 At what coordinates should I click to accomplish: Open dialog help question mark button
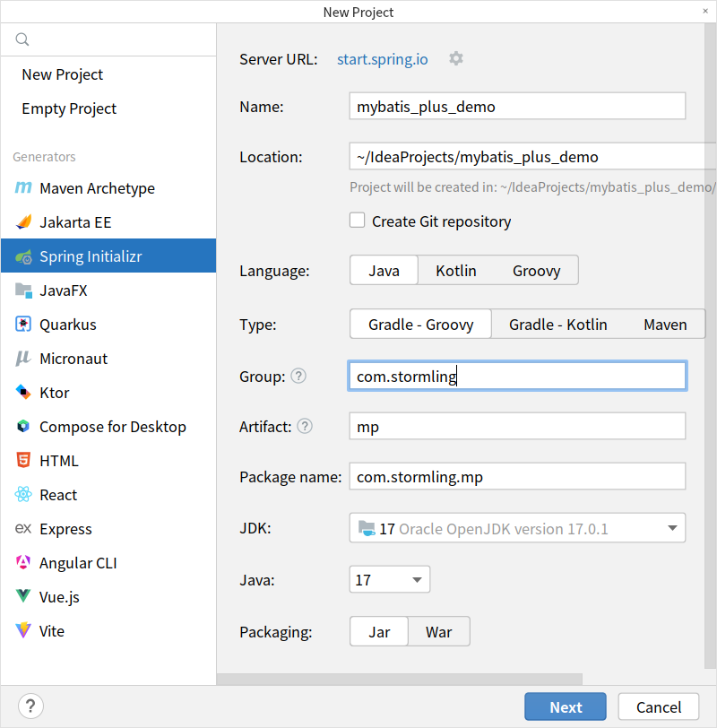(x=30, y=706)
